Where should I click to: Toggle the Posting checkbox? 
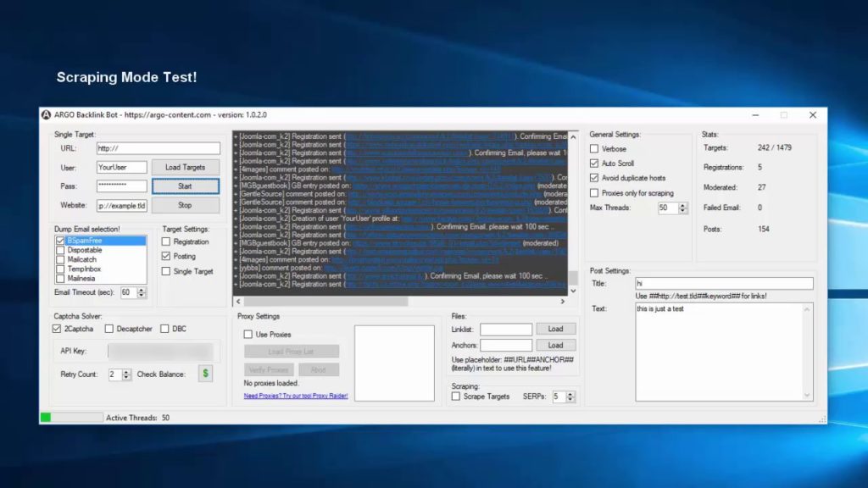[166, 256]
